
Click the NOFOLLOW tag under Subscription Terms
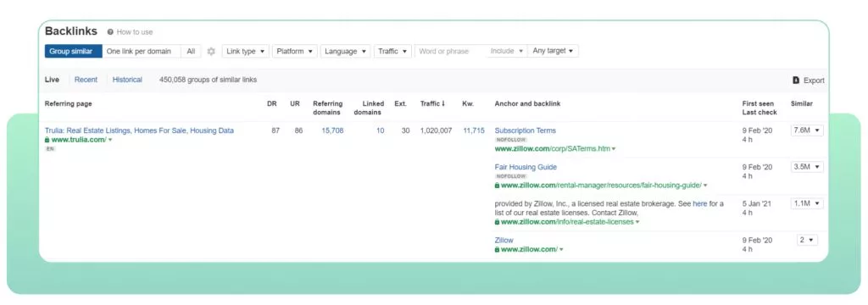coord(511,140)
